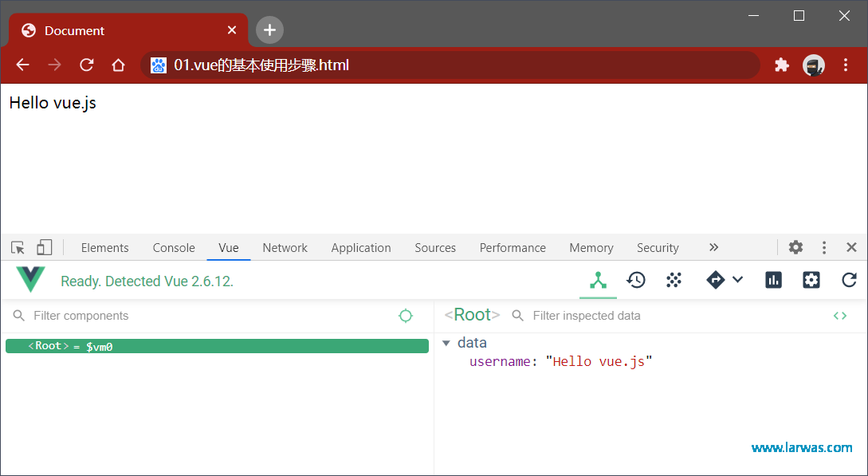Open the Application tab

pyautogui.click(x=361, y=248)
